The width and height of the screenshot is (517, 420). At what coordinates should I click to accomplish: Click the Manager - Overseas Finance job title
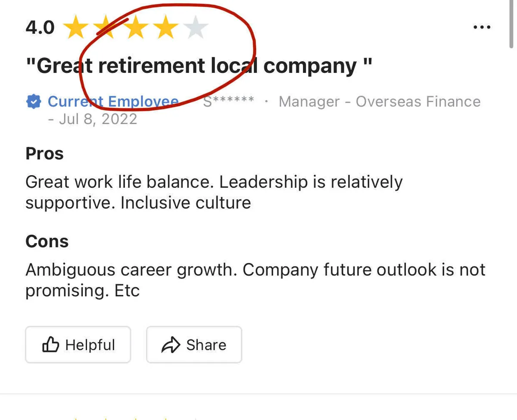[380, 102]
